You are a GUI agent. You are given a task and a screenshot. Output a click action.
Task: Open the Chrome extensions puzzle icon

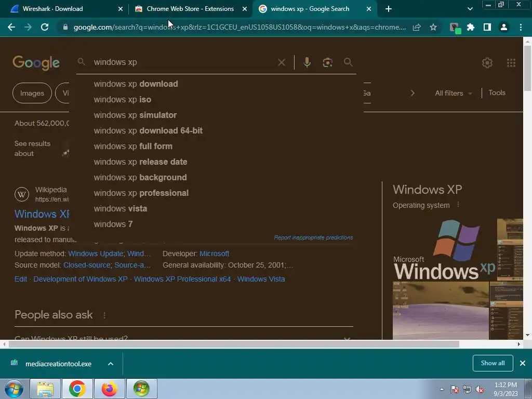tap(471, 27)
